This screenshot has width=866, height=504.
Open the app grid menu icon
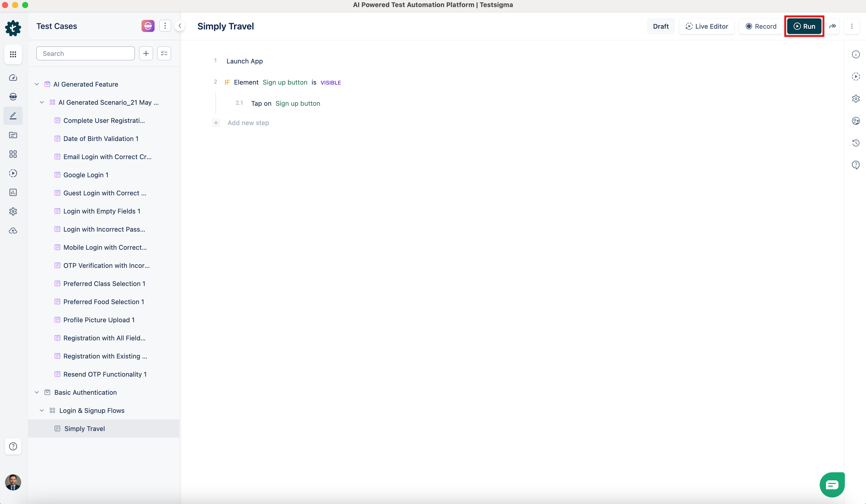pos(13,54)
